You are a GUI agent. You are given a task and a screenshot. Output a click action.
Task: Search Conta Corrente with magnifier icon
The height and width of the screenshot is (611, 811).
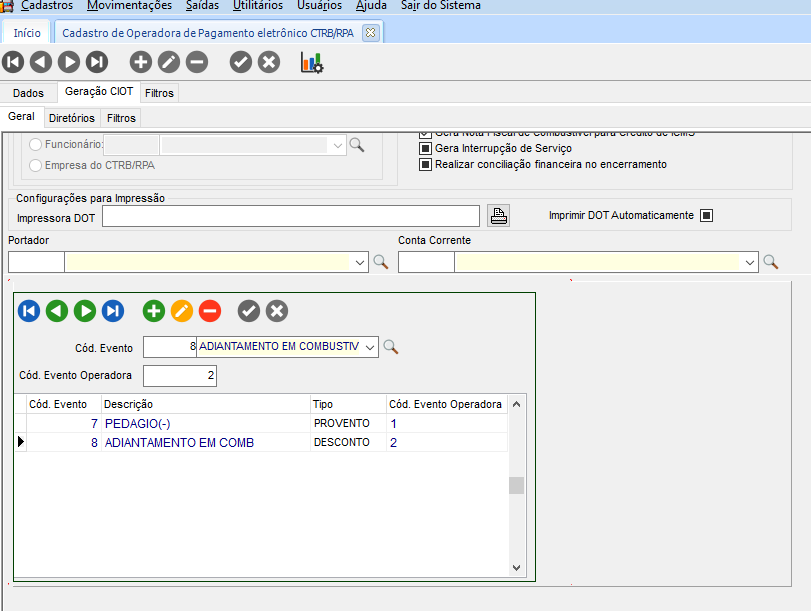coord(771,262)
